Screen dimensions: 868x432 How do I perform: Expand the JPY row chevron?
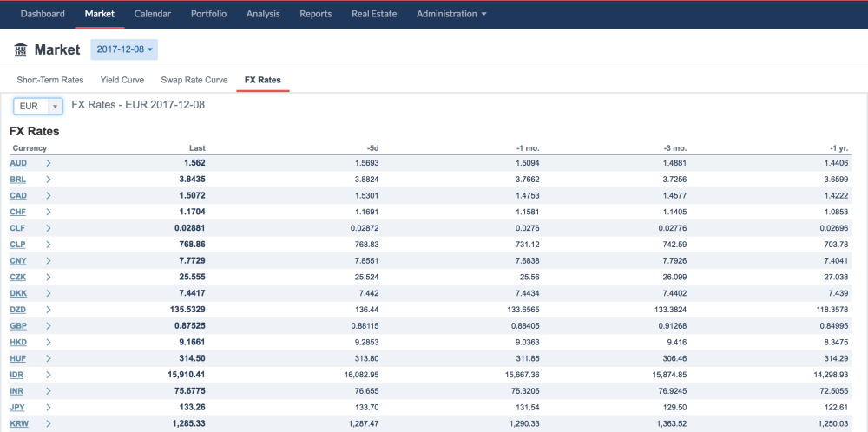click(x=49, y=408)
